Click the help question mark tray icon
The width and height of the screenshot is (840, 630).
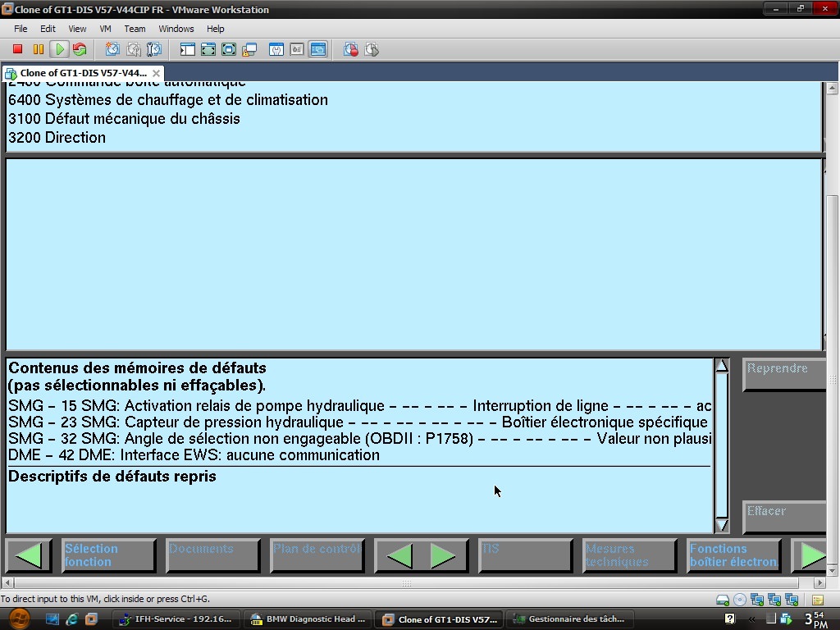(729, 619)
